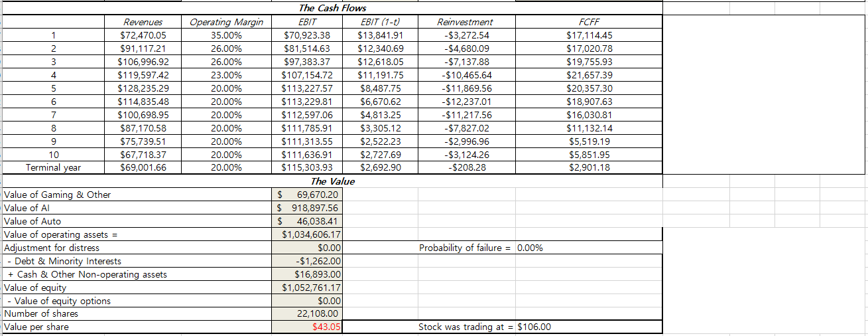Select The Value section title cell

pos(332,181)
